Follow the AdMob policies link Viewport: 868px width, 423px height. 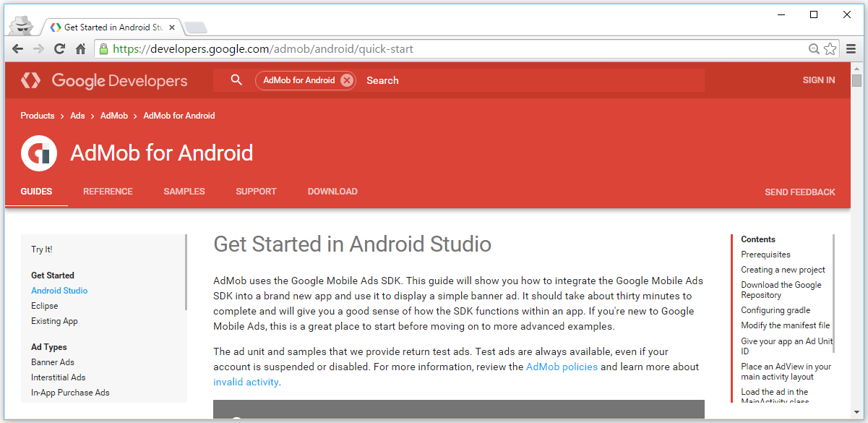562,367
